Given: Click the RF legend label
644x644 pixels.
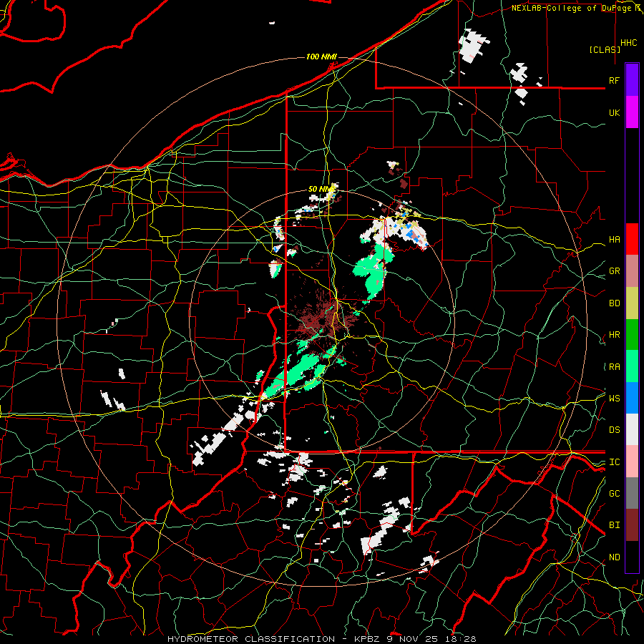Looking at the screenshot, I should (x=614, y=80).
